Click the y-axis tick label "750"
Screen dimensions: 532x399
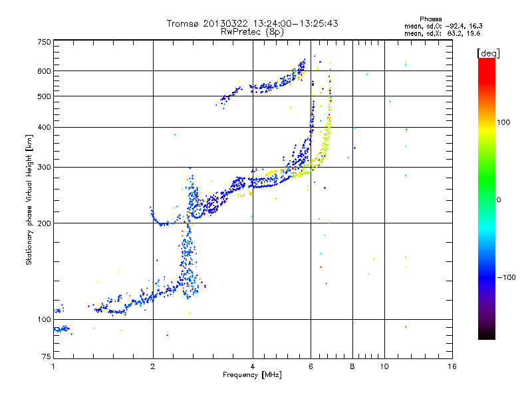click(45, 42)
